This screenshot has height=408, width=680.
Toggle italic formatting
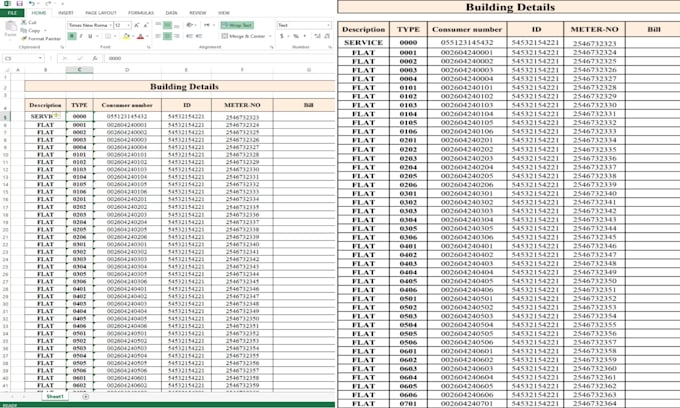coord(81,36)
